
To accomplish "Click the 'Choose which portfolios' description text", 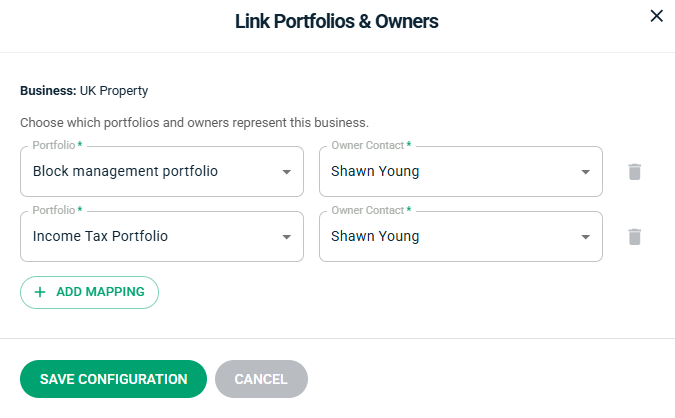I will pyautogui.click(x=194, y=123).
